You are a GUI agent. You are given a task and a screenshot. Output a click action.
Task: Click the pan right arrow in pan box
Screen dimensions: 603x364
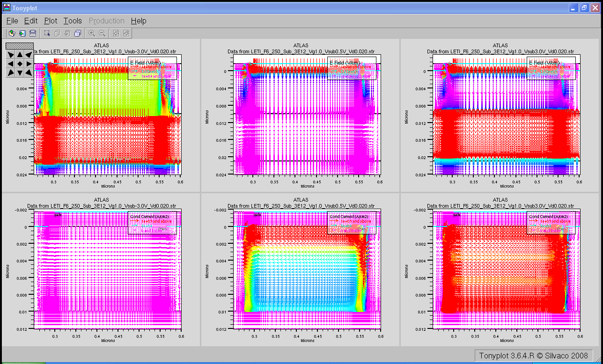click(x=29, y=63)
